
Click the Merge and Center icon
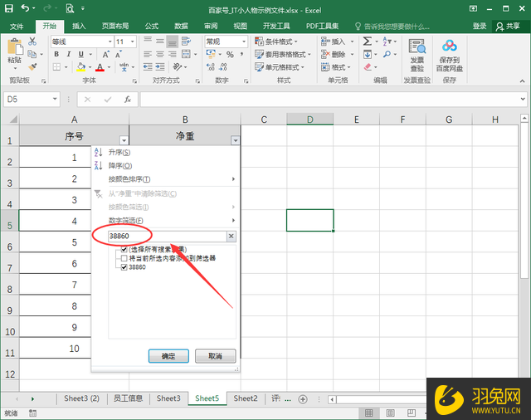(186, 54)
